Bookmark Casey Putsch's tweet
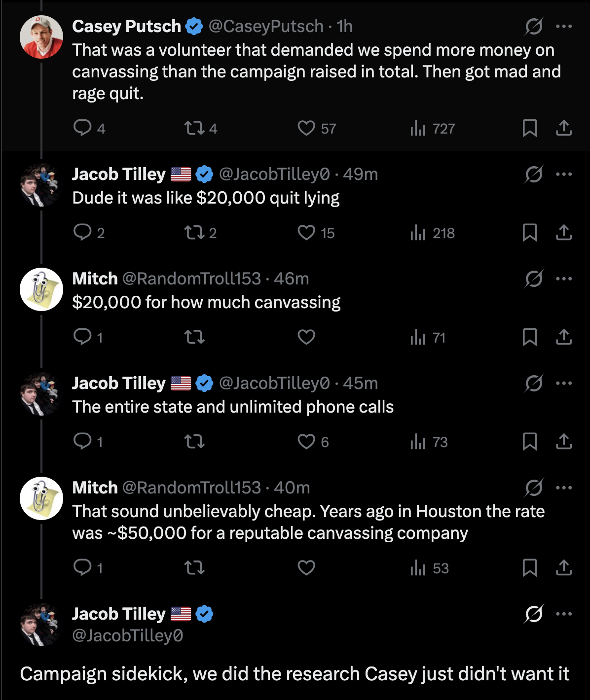Screen dimensions: 590x700 point(530,128)
